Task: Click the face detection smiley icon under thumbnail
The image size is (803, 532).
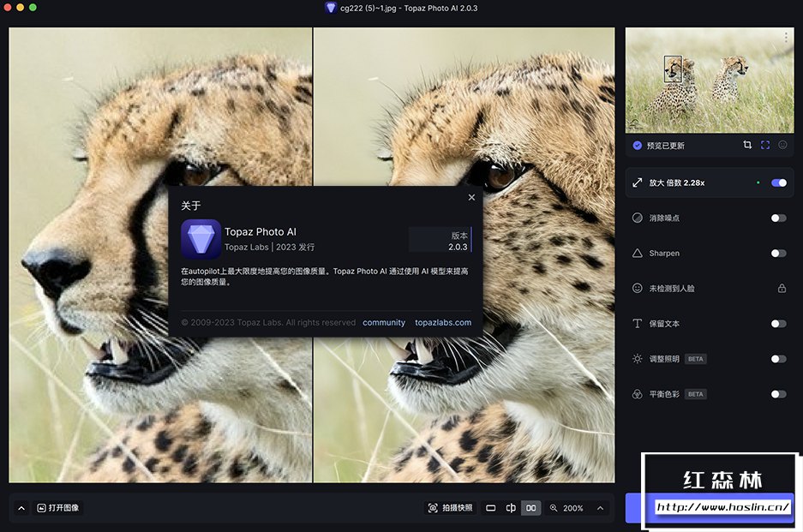Action: (782, 145)
